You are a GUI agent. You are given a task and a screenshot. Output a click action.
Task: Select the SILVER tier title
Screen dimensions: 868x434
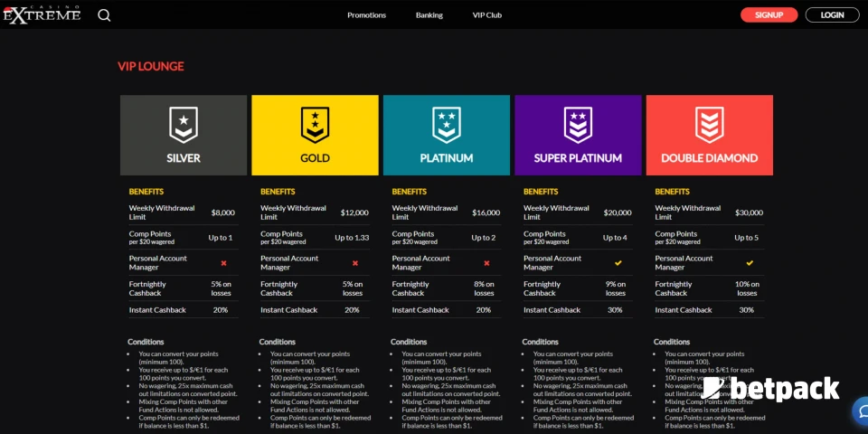[x=184, y=158]
